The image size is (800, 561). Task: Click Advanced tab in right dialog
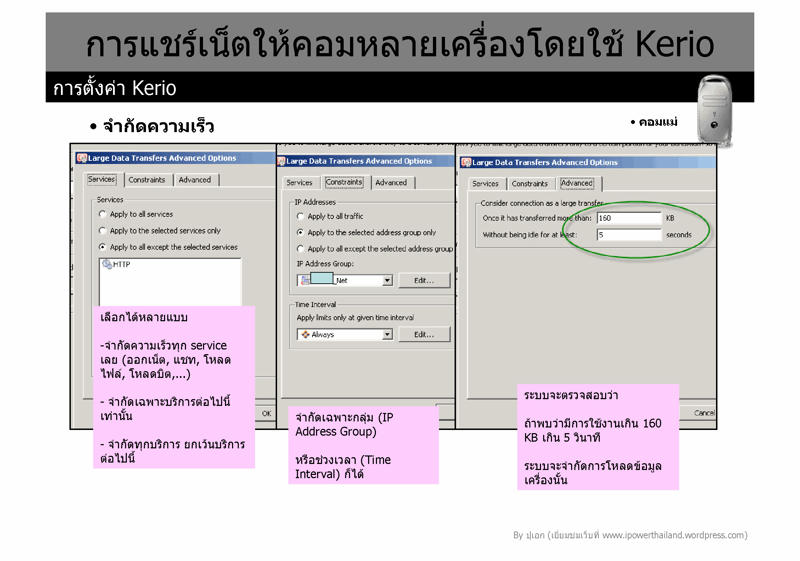coord(577,183)
